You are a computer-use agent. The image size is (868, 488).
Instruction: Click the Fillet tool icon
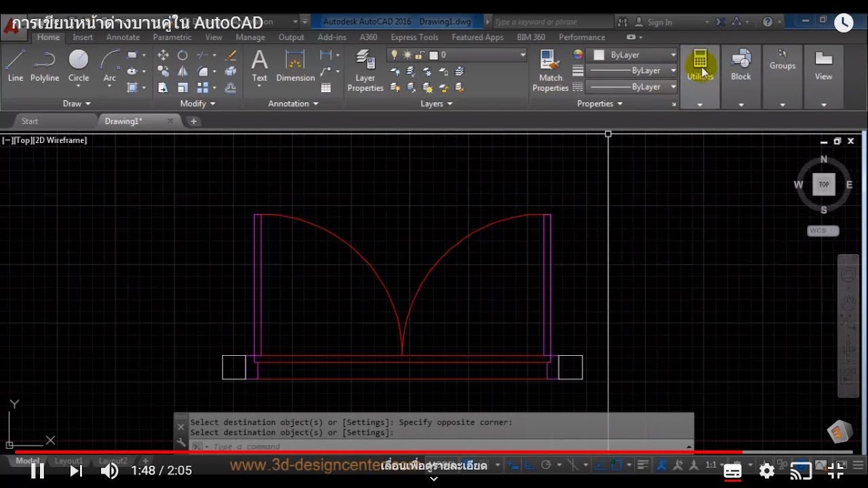pyautogui.click(x=203, y=71)
